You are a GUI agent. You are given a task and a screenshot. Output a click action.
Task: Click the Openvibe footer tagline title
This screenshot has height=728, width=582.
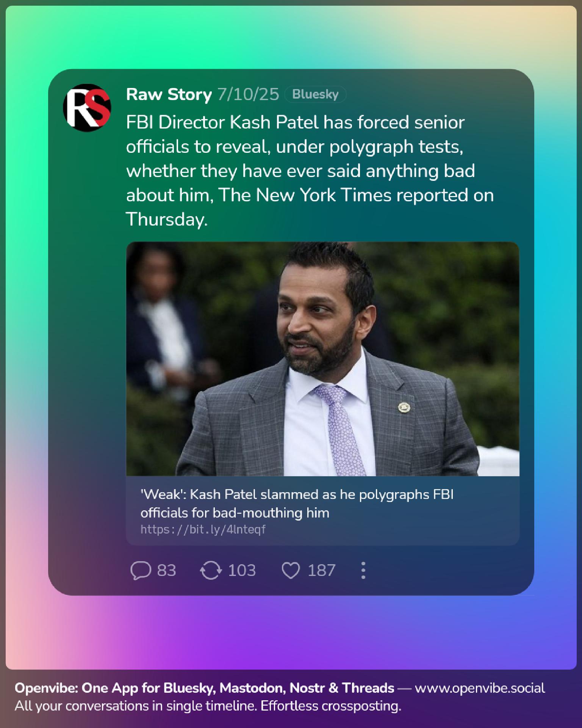coord(204,688)
